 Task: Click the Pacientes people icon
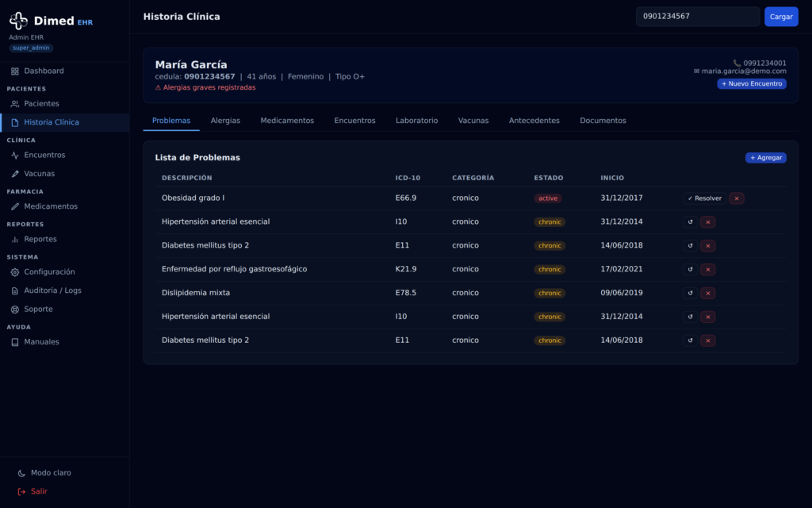pyautogui.click(x=15, y=104)
